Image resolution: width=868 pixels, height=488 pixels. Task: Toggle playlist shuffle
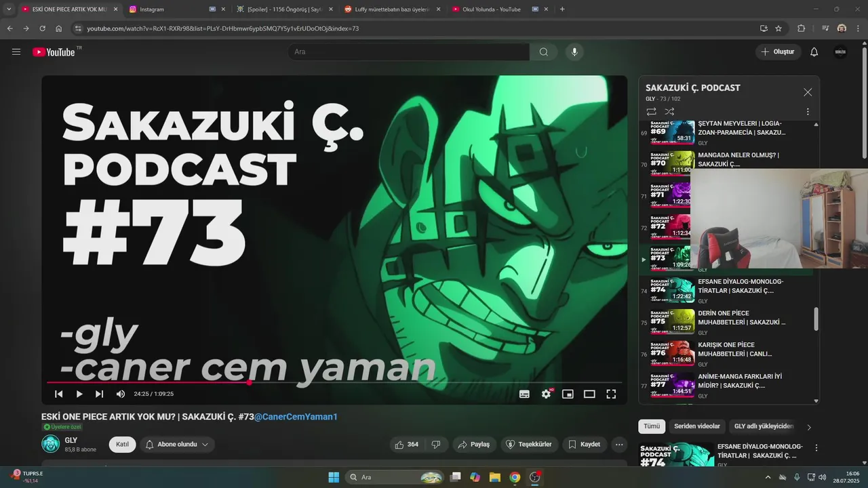click(669, 111)
